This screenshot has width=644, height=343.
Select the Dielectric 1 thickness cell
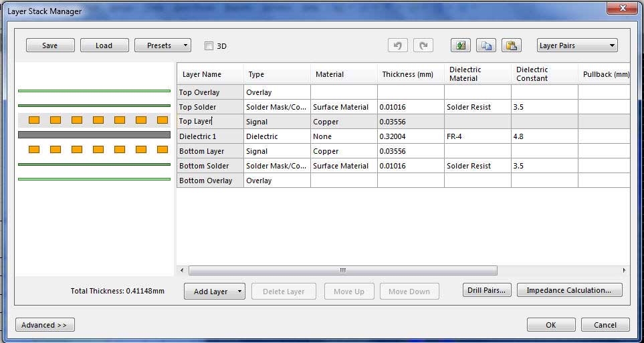410,136
